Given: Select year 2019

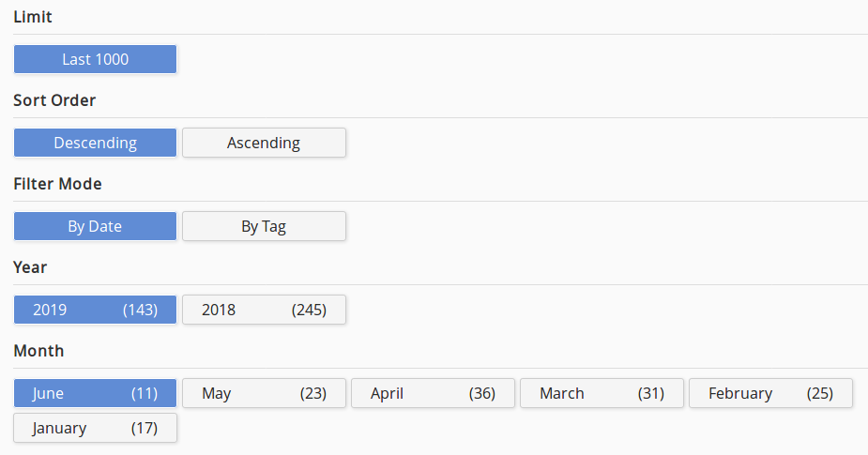Looking at the screenshot, I should pos(51,310).
